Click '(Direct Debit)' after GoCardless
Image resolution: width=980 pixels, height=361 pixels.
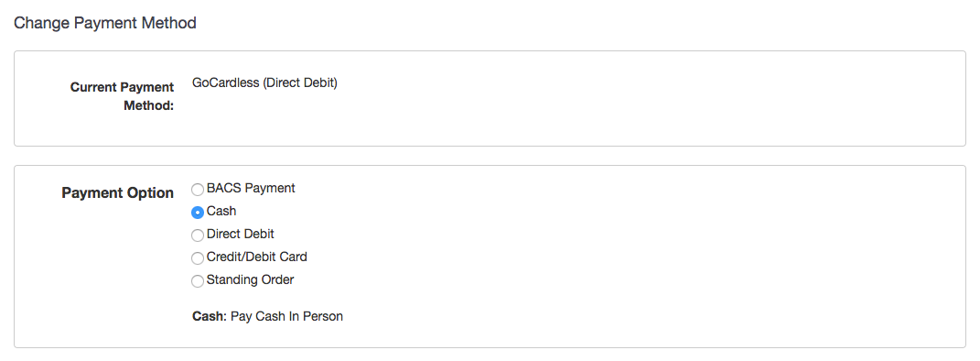pos(300,82)
